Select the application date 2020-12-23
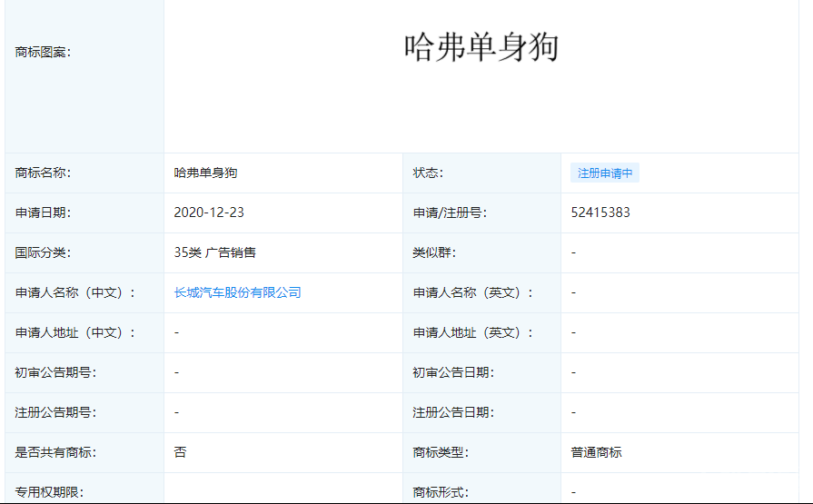Screen dimensions: 813x504 click(x=208, y=212)
